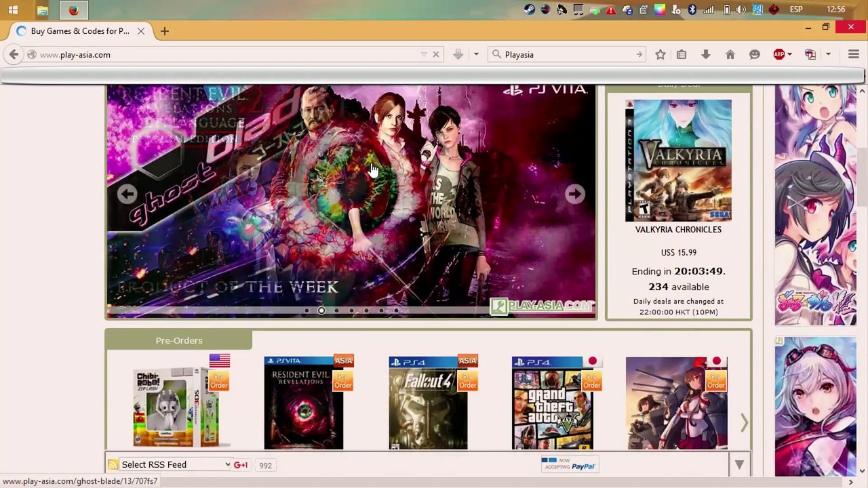Open the address bar history dropdown

[x=424, y=54]
